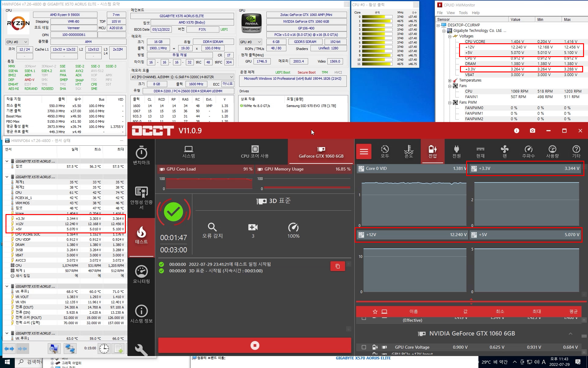Open the CPU #0 selector dropdown
Screen dimensions: 588x368
click(17, 42)
